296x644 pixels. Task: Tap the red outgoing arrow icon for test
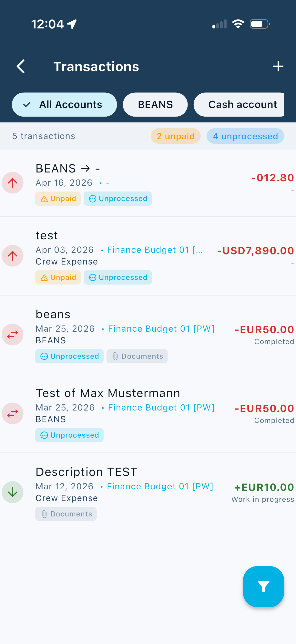pyautogui.click(x=13, y=256)
